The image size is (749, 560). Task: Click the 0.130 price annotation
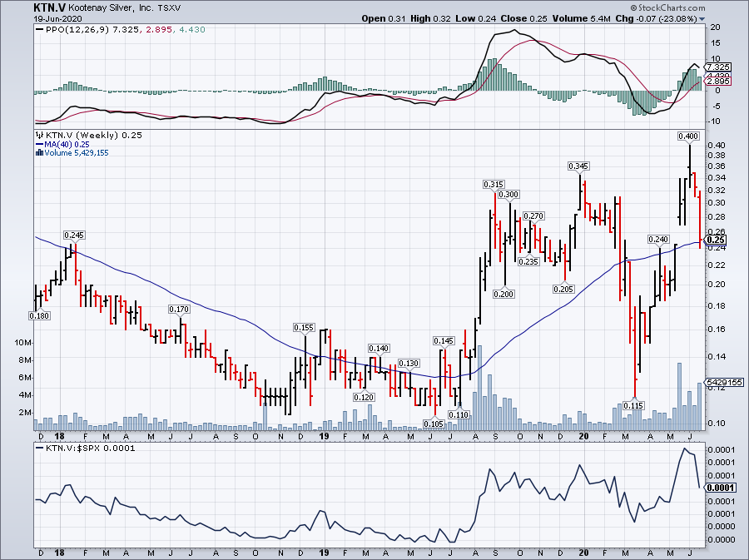[x=409, y=364]
